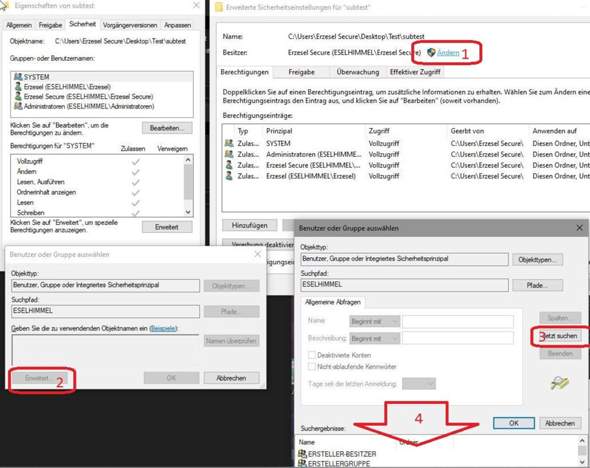Click Erzesel Secure user icon in Gruppen list
The image size is (590, 468).
(x=18, y=96)
